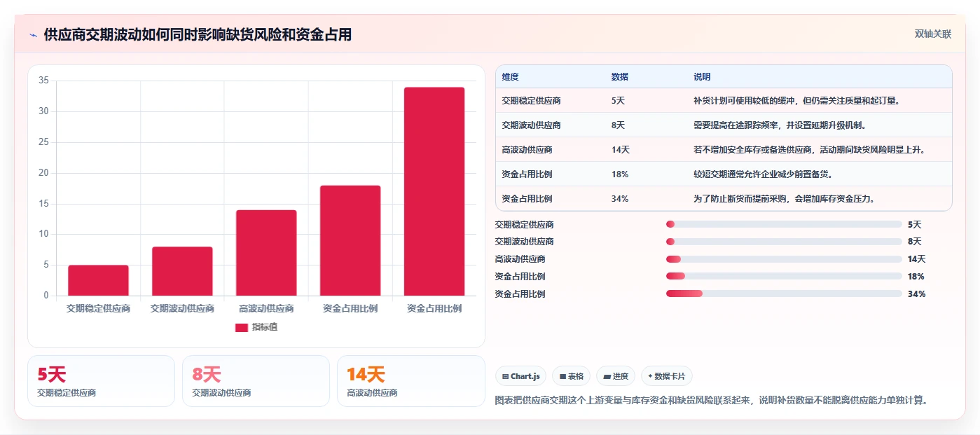The height and width of the screenshot is (435, 980).
Task: Select the 进度 chip
Action: coord(616,376)
